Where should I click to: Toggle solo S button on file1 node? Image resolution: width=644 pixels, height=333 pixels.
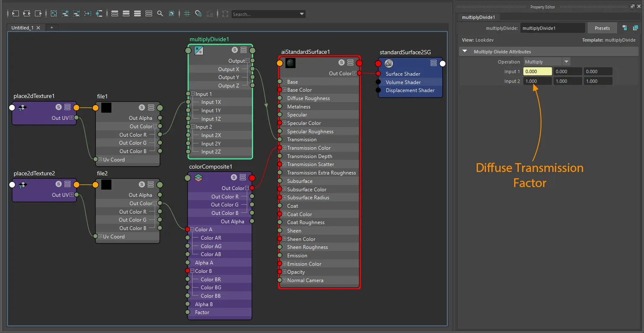pyautogui.click(x=142, y=108)
